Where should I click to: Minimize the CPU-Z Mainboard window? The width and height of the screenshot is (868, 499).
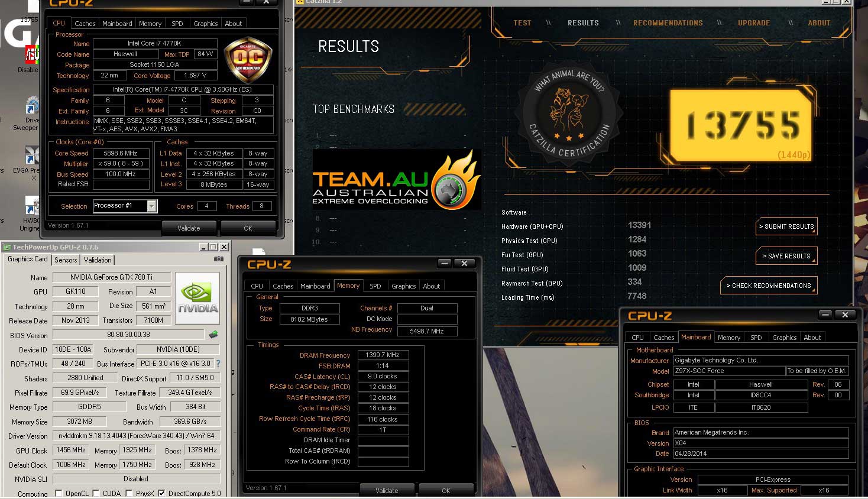(825, 315)
